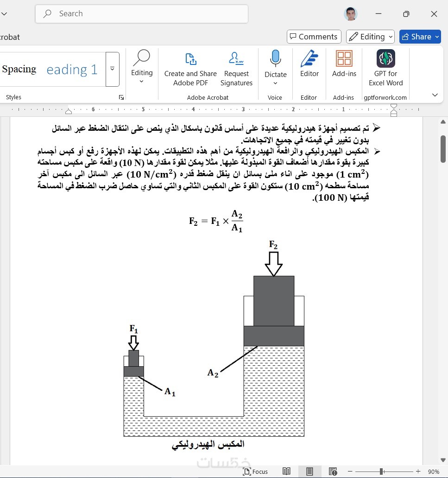Click Create and Share Adobe PDF
Screen dimensions: 448x478
pyautogui.click(x=190, y=69)
